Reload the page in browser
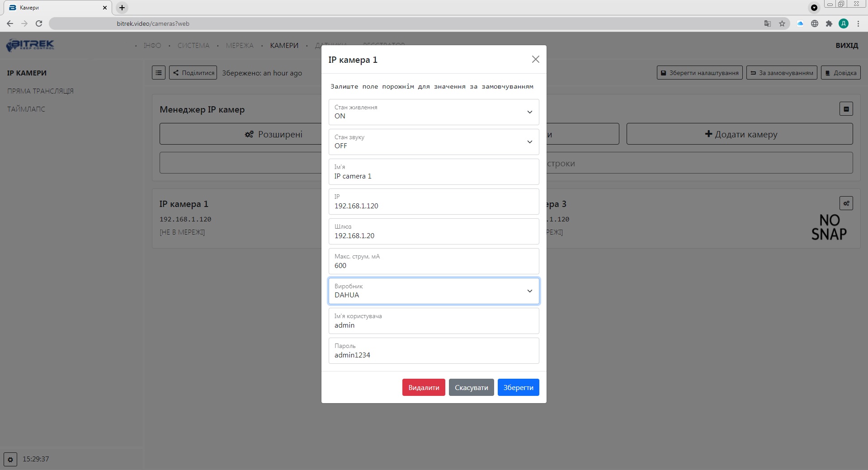This screenshot has width=868, height=470. pos(39,23)
